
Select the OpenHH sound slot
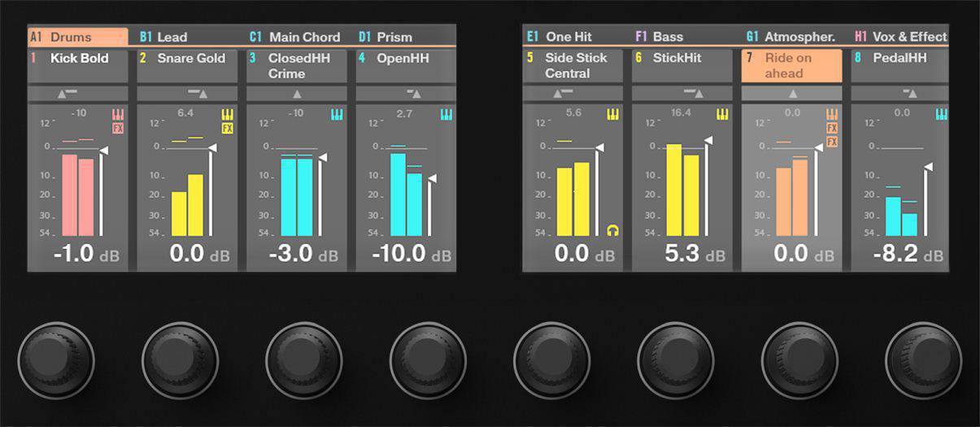(406, 66)
